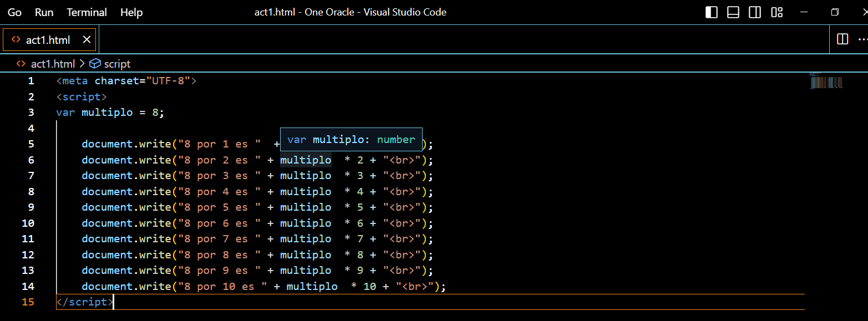Click line number 15 in the gutter
The image size is (868, 321).
tap(28, 302)
